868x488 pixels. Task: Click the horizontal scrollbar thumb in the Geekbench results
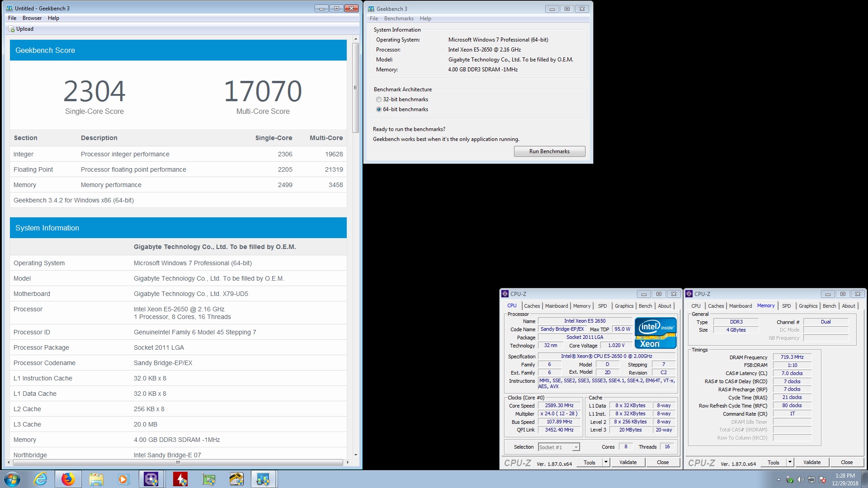coord(178,462)
